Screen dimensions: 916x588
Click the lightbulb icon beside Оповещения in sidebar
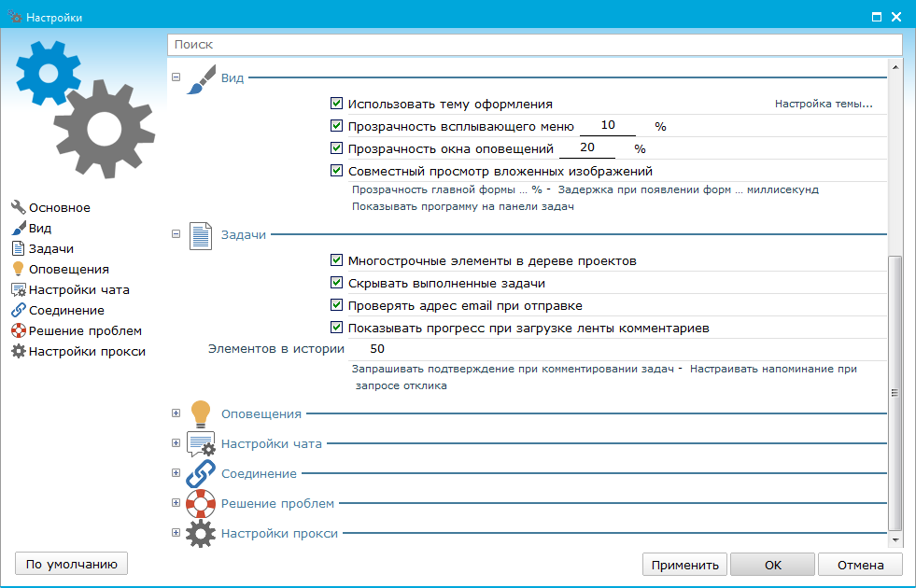[x=18, y=269]
